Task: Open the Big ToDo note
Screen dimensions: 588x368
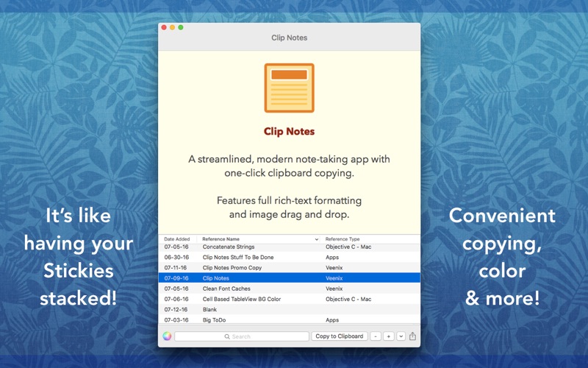Action: coord(289,319)
